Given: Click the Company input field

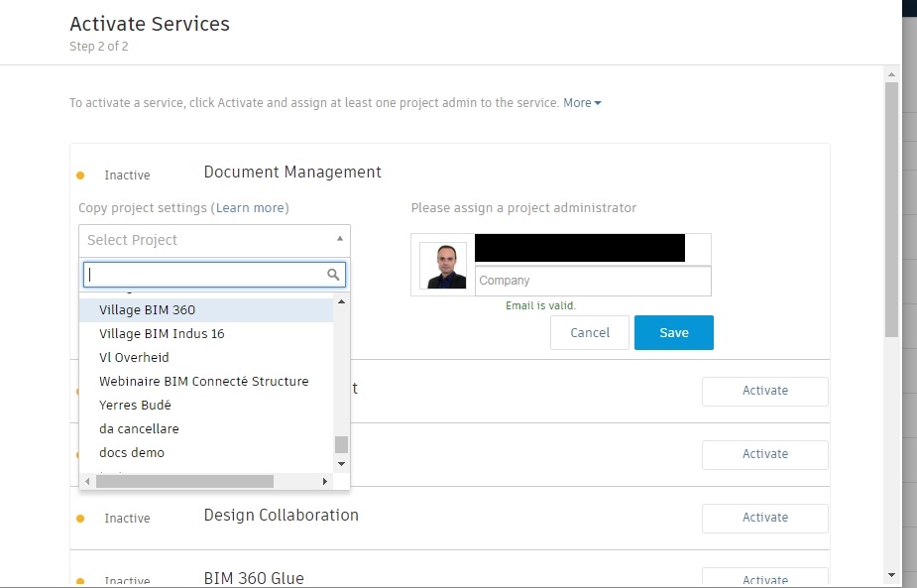Looking at the screenshot, I should pos(592,281).
